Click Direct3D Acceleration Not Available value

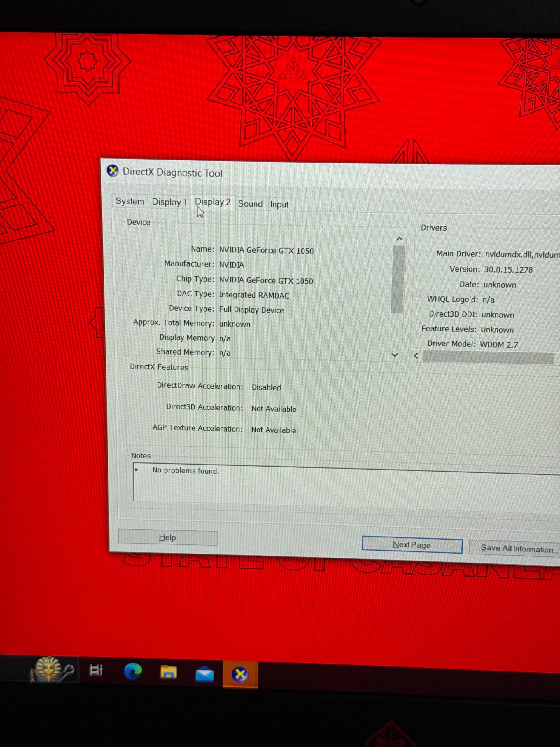(274, 409)
